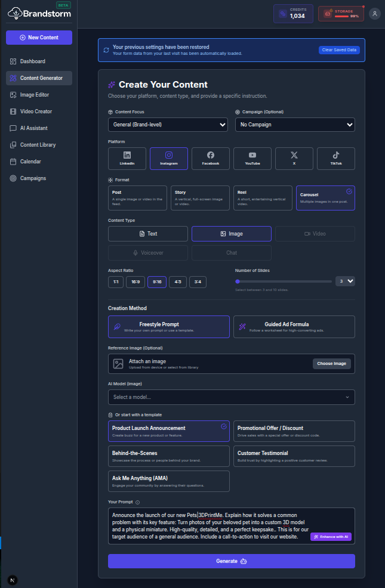Click inside the Your Prompt text area
The width and height of the screenshot is (385, 588).
point(209,525)
